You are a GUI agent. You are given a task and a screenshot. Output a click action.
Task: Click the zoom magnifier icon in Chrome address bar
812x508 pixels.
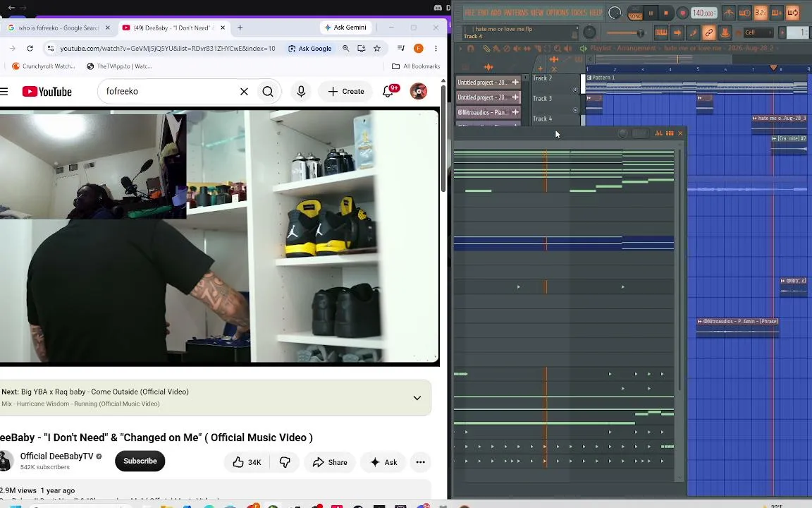(x=346, y=48)
